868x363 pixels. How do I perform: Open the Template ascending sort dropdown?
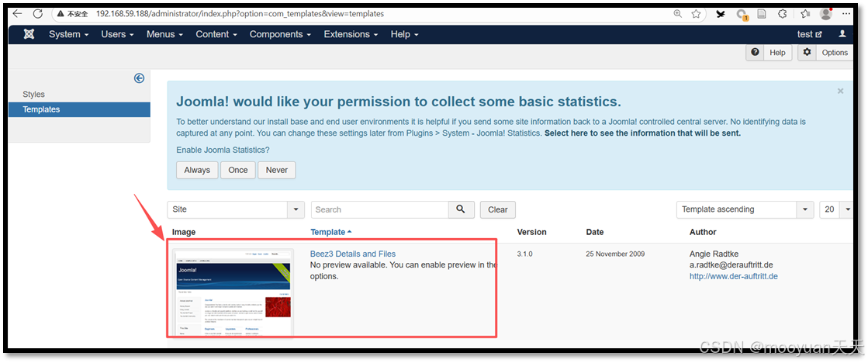click(x=745, y=209)
